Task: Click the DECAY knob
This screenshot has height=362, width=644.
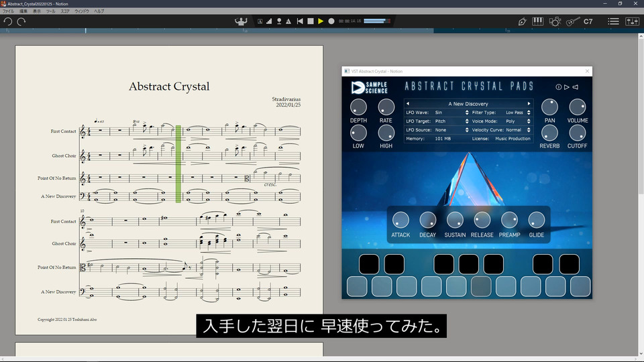Action: pos(427,220)
